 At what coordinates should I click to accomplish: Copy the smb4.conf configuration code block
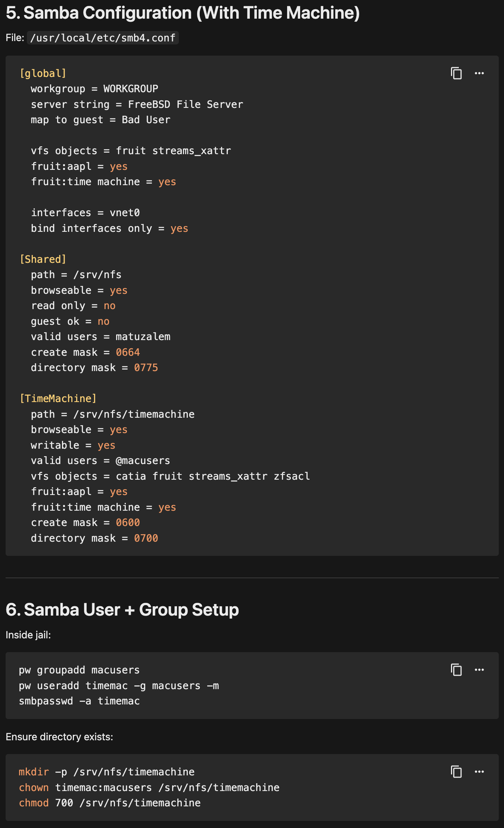tap(456, 73)
